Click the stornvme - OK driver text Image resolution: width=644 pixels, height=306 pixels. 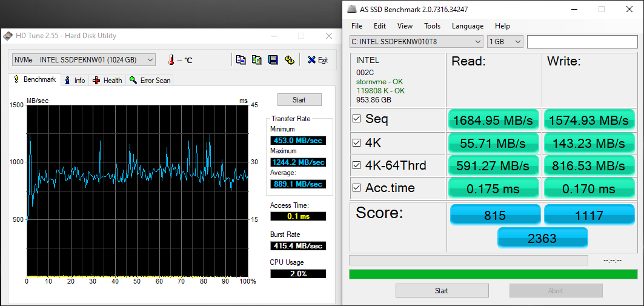point(379,82)
